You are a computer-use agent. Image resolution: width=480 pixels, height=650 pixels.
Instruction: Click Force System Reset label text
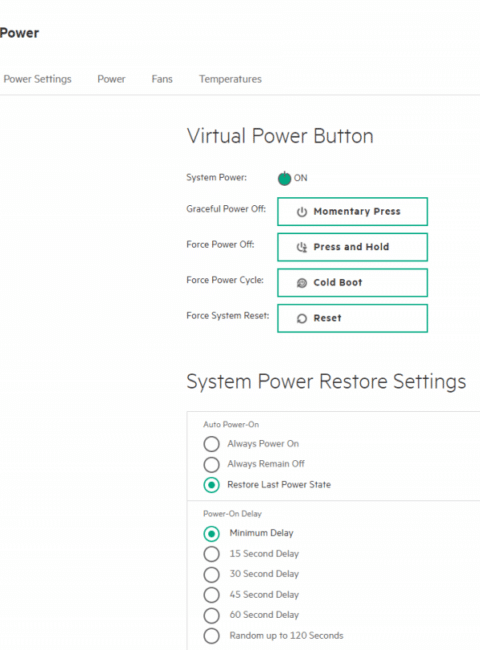pyautogui.click(x=228, y=315)
